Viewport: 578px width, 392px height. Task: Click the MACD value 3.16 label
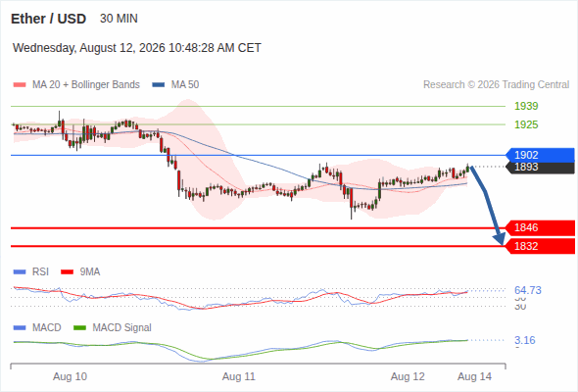tap(525, 340)
